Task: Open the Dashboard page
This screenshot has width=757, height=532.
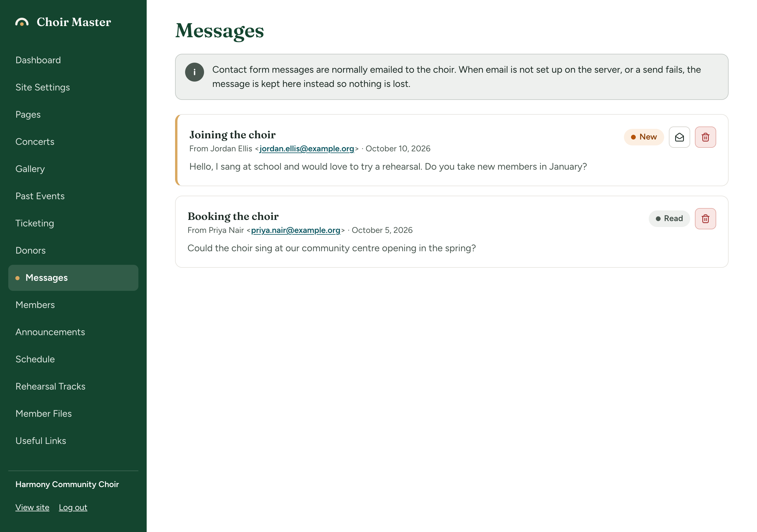Action: click(73, 60)
